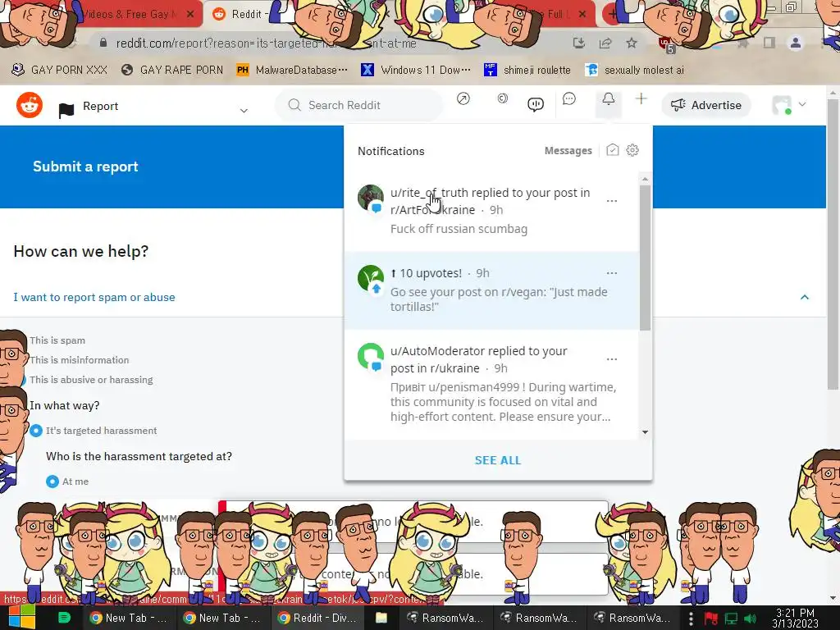
Task: Click the AutoModerator notification avatar
Action: (370, 356)
